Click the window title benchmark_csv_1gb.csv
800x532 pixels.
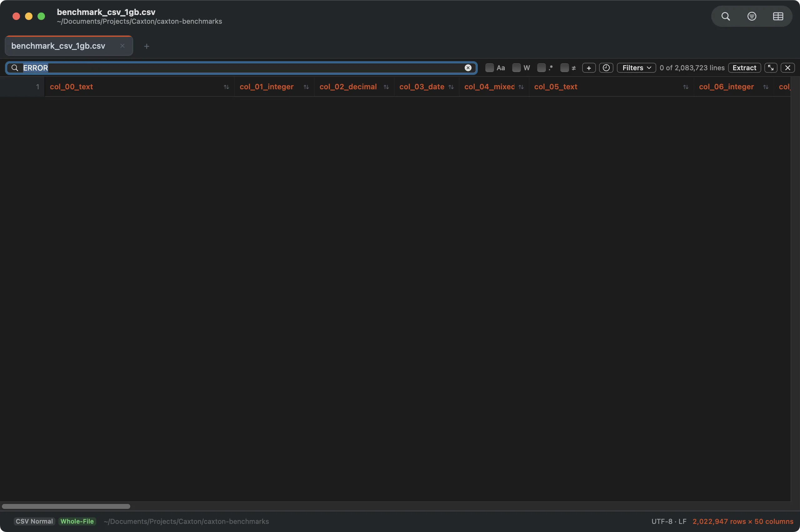tap(106, 12)
